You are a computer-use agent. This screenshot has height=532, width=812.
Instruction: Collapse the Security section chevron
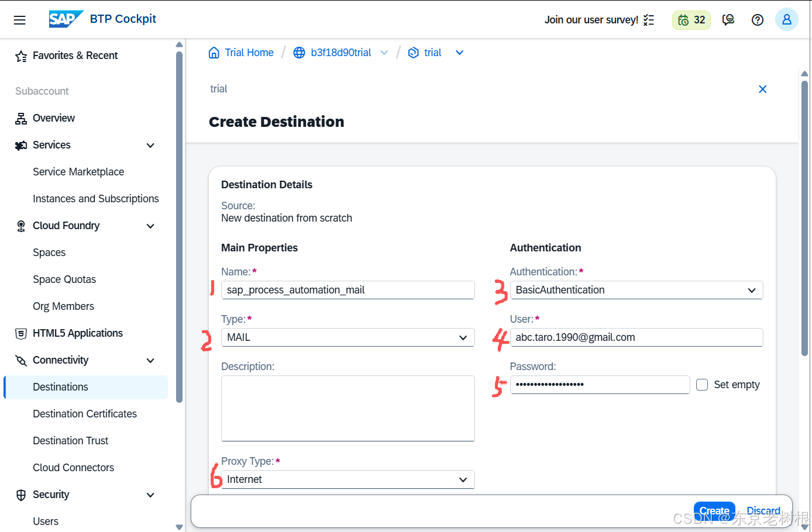(x=150, y=495)
